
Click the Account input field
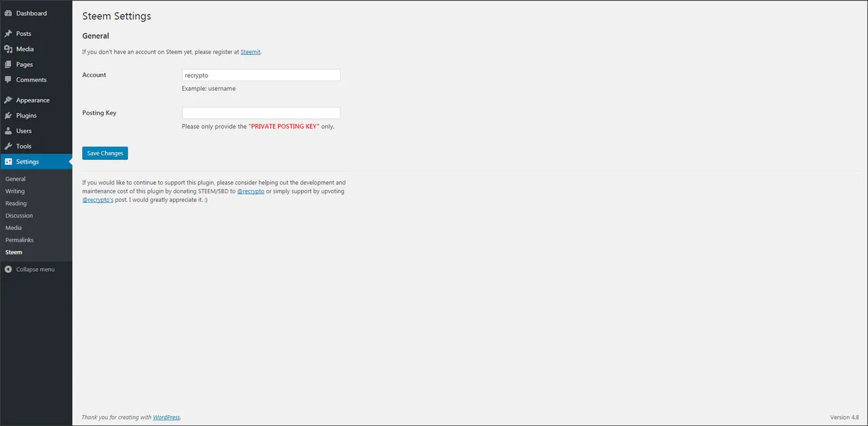[x=261, y=75]
